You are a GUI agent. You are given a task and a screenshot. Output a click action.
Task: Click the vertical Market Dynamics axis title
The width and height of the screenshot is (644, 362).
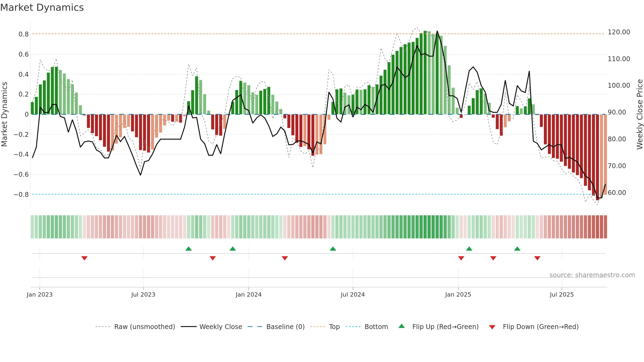point(4,114)
